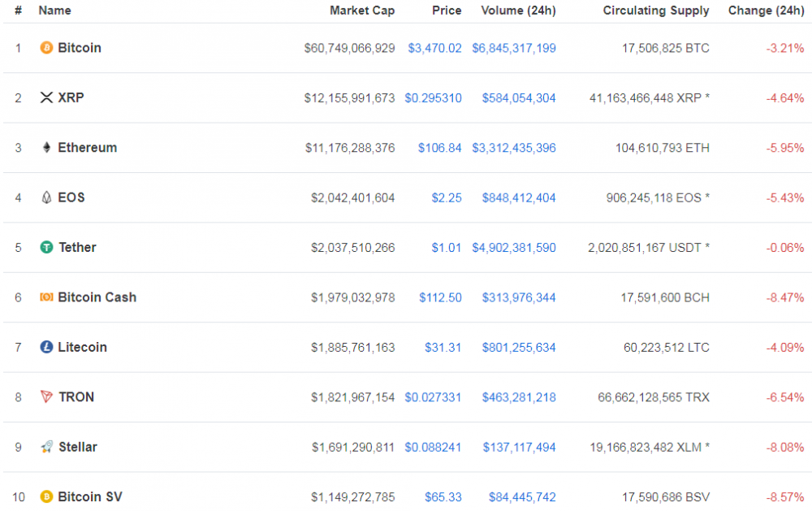Click the Stellar rocket icon
The image size is (812, 511).
pos(46,447)
